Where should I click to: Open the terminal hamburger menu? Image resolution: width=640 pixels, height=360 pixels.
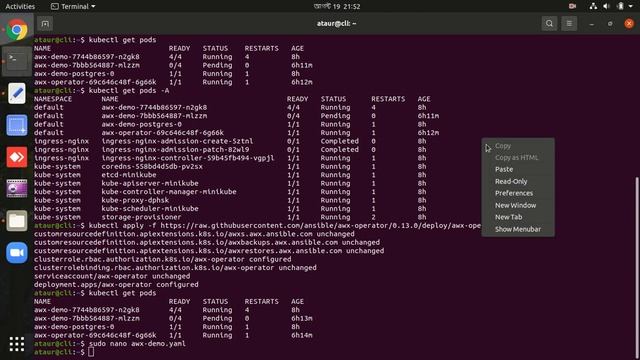coord(569,24)
